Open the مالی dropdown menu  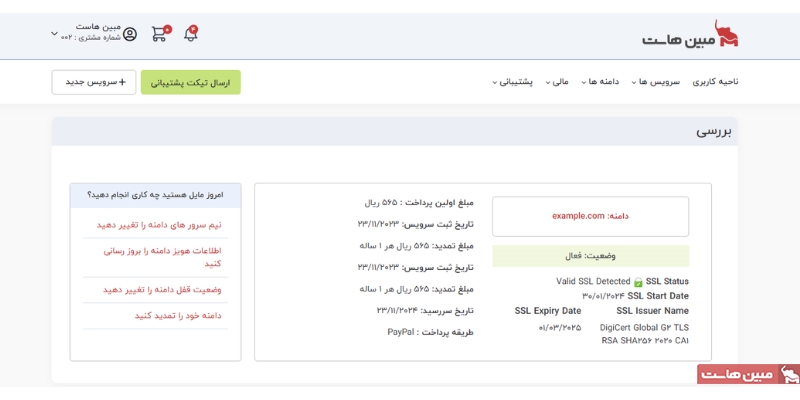pos(557,81)
